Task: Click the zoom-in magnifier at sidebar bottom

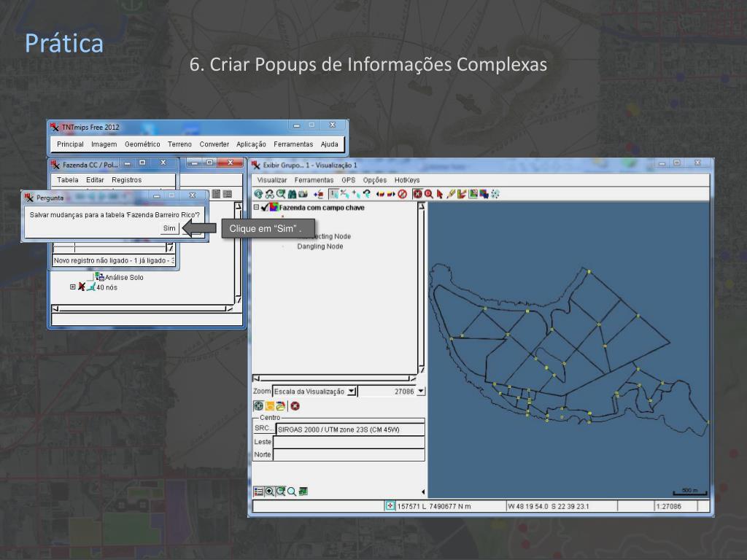Action: point(270,491)
